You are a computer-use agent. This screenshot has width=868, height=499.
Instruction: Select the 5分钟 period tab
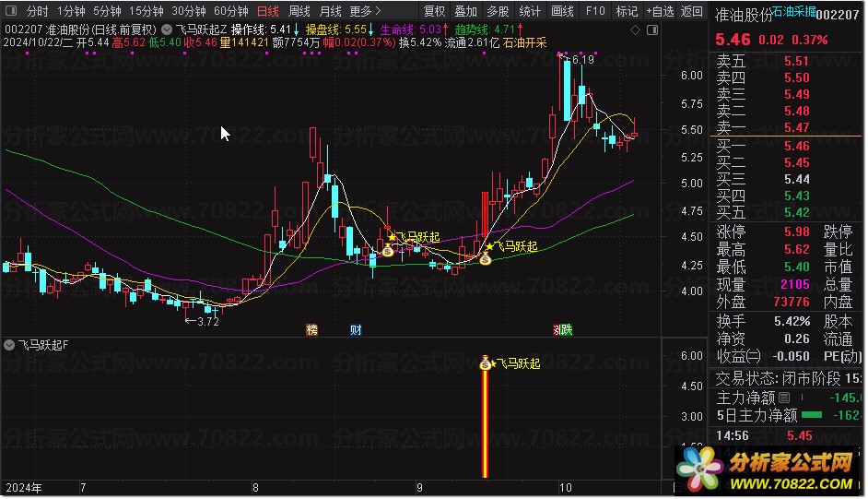pos(107,11)
